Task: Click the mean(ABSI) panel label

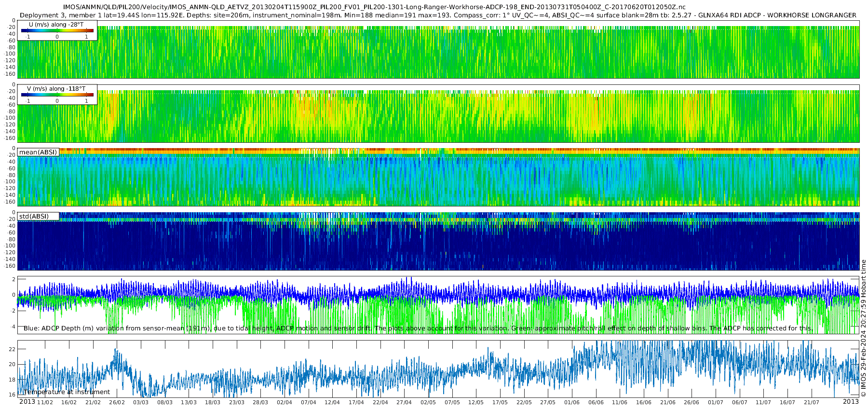Action: coord(38,152)
